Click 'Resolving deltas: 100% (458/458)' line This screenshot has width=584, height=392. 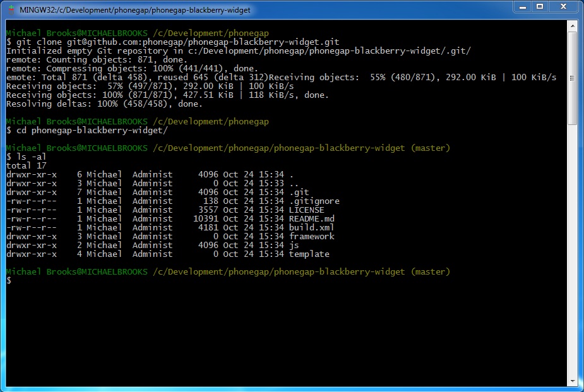tap(104, 104)
